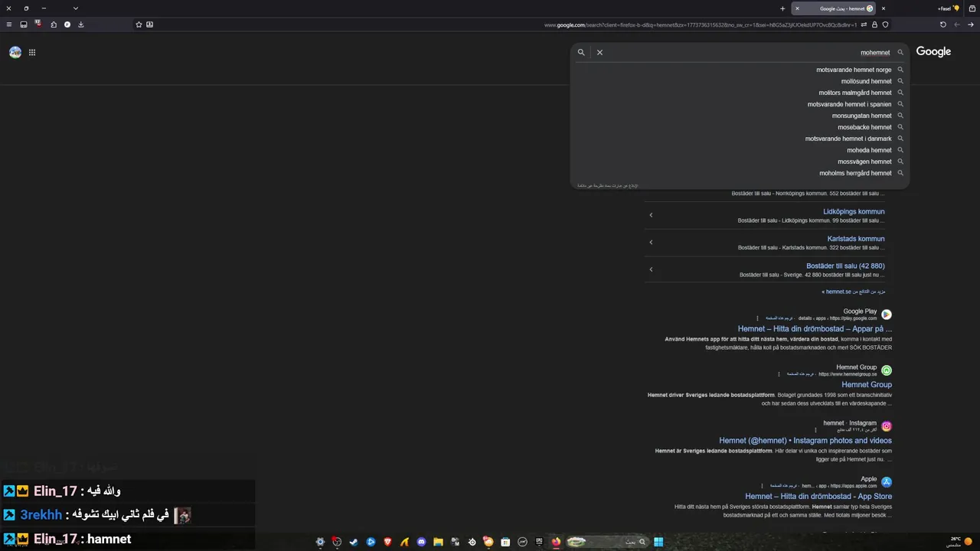Click the back navigation arrow

[971, 24]
